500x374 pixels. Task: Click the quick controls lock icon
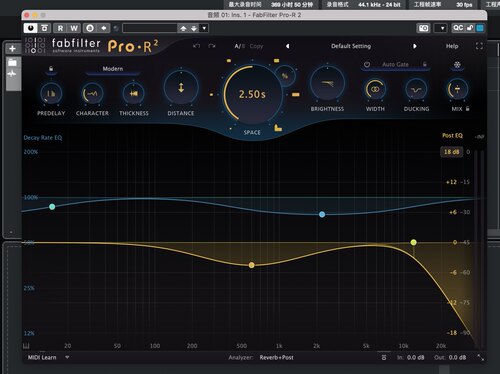[470, 28]
